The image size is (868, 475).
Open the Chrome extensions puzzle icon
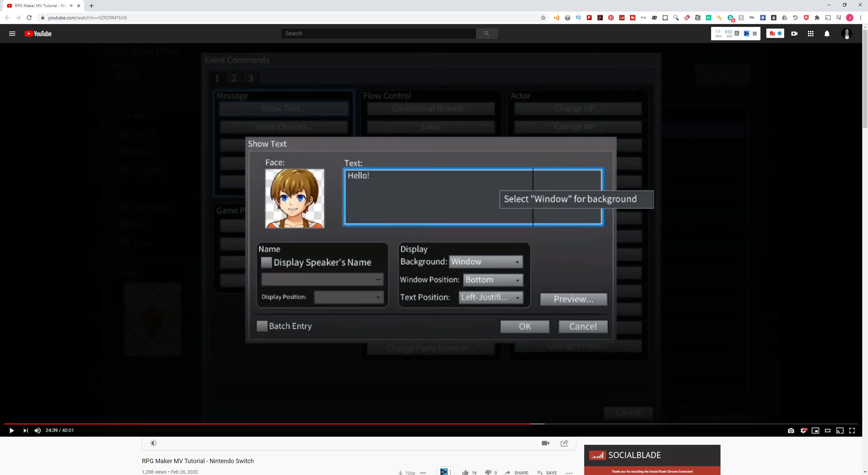[817, 18]
